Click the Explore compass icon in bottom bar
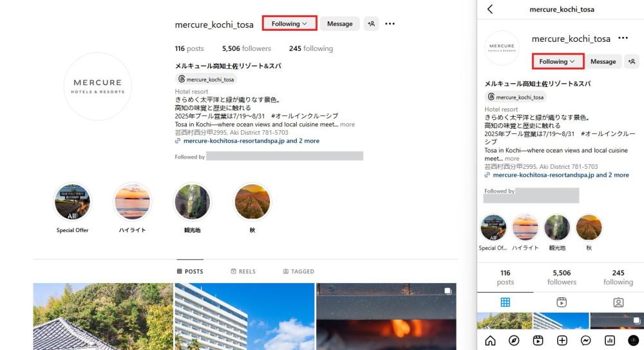 [x=514, y=340]
